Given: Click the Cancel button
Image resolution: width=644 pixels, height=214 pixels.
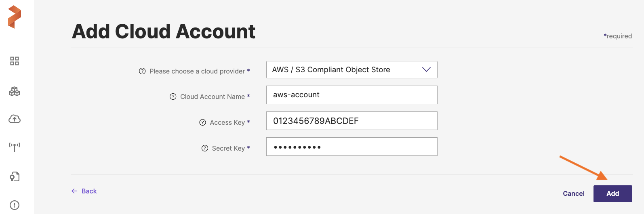Looking at the screenshot, I should 573,194.
